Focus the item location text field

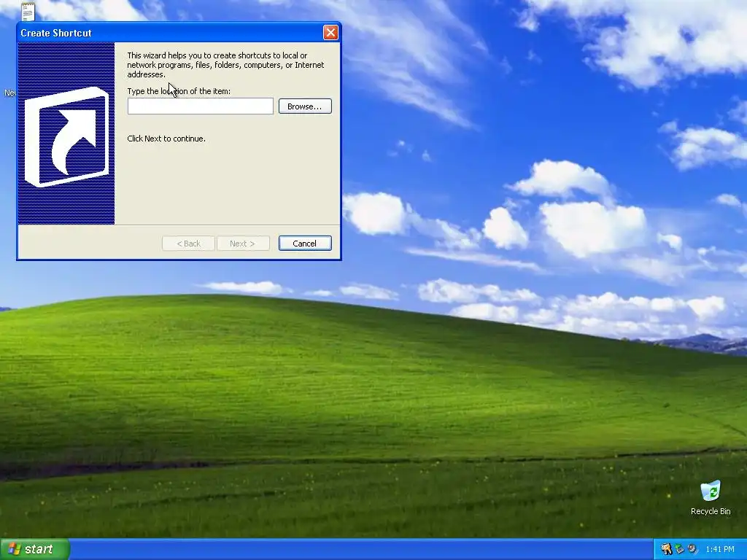200,106
